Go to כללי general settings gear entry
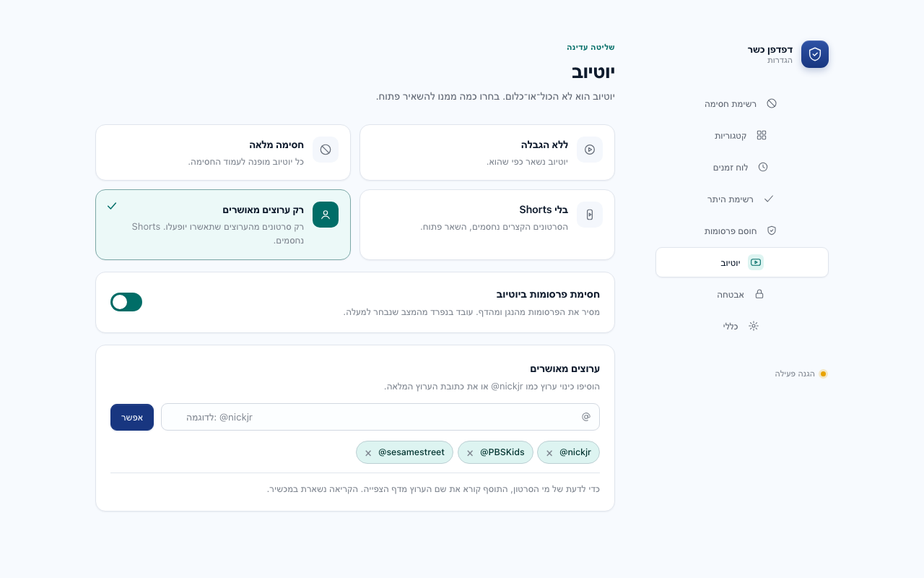924x578 pixels. [742, 326]
